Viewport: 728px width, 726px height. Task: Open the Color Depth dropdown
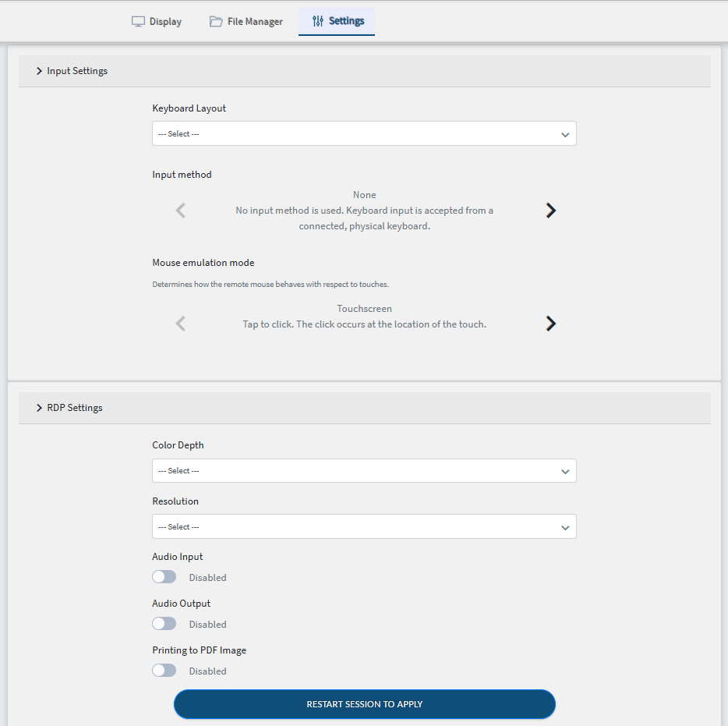click(x=364, y=471)
